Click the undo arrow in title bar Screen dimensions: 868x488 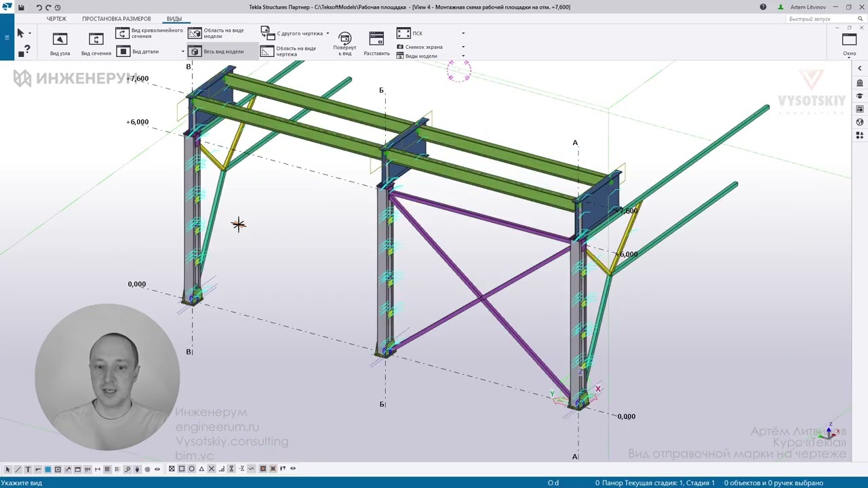pyautogui.click(x=39, y=7)
